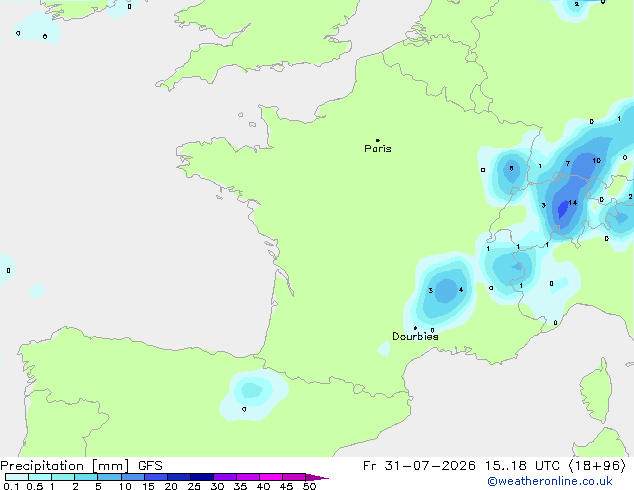Click the '7' precipitation value on the map
Screen dimensions: 634x490
(x=568, y=164)
